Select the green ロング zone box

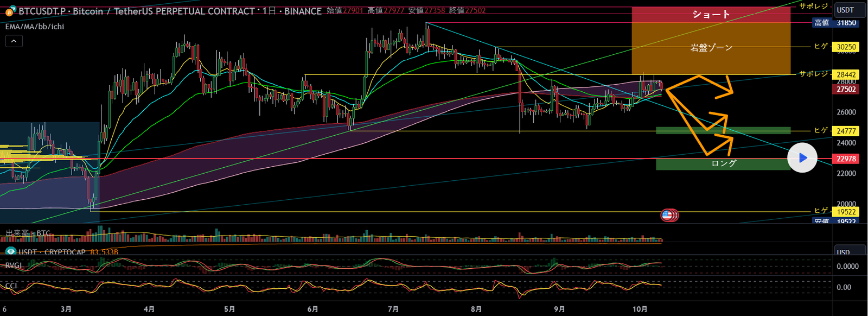(723, 163)
